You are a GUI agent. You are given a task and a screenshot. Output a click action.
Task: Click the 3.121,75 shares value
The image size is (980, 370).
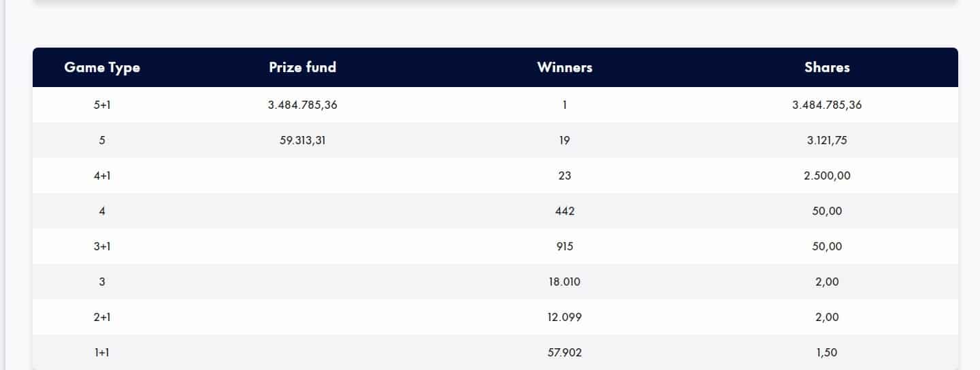(x=827, y=140)
